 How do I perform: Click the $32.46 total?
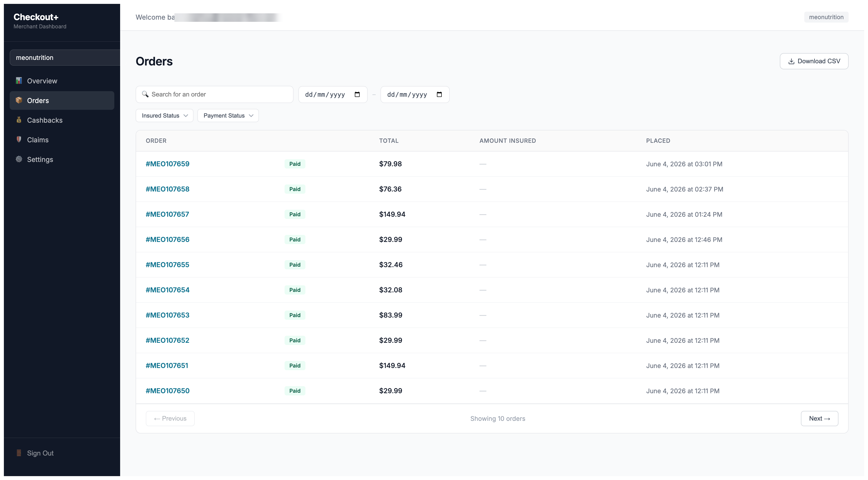click(391, 264)
